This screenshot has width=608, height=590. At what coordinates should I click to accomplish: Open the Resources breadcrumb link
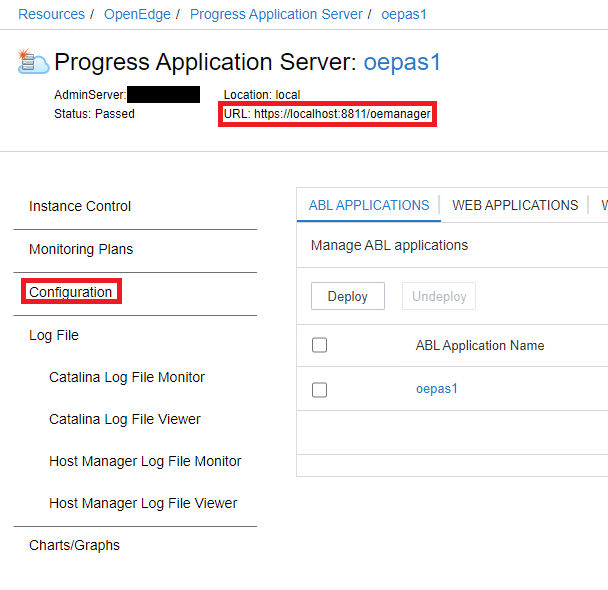pos(51,14)
